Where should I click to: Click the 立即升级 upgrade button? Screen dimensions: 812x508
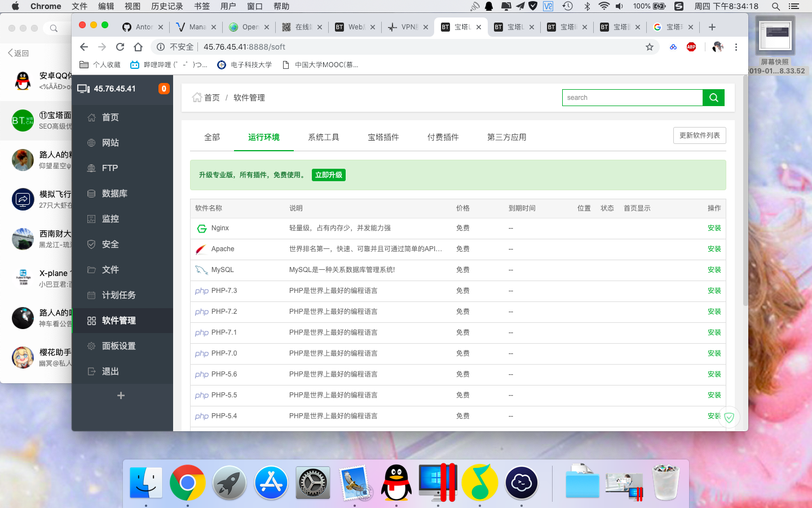pos(329,175)
